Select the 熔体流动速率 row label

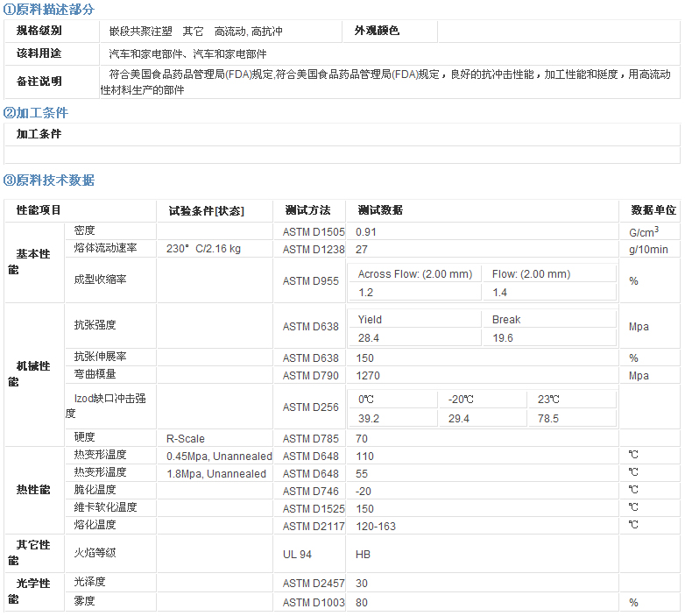[105, 248]
